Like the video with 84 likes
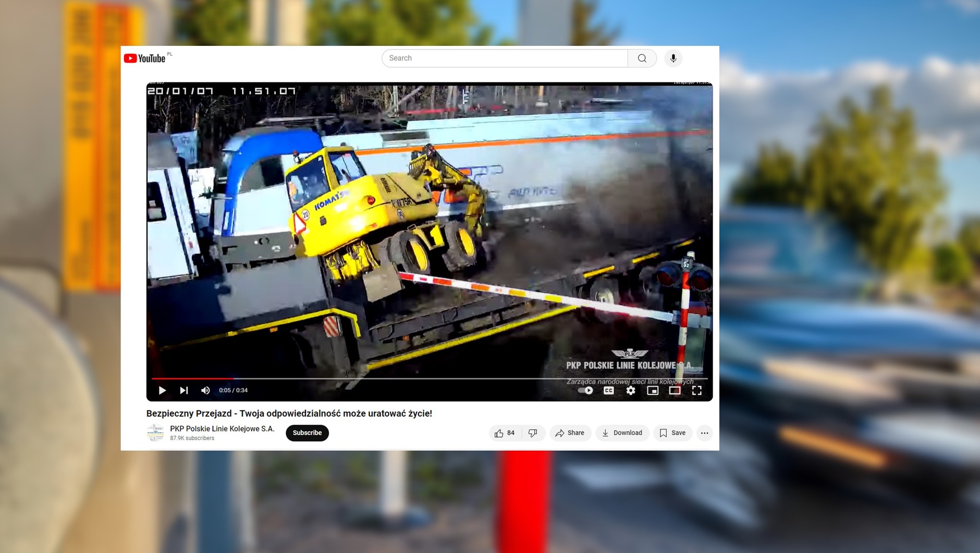The width and height of the screenshot is (980, 553). [504, 433]
